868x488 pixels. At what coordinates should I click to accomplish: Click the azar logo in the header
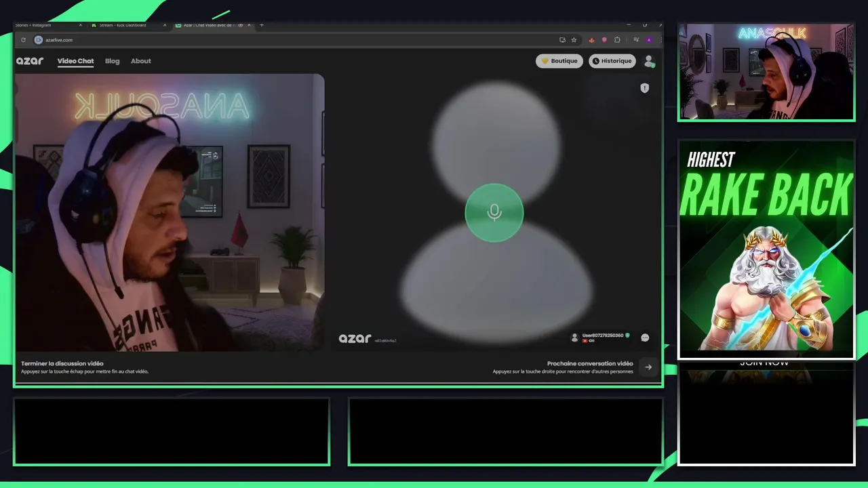tap(30, 61)
